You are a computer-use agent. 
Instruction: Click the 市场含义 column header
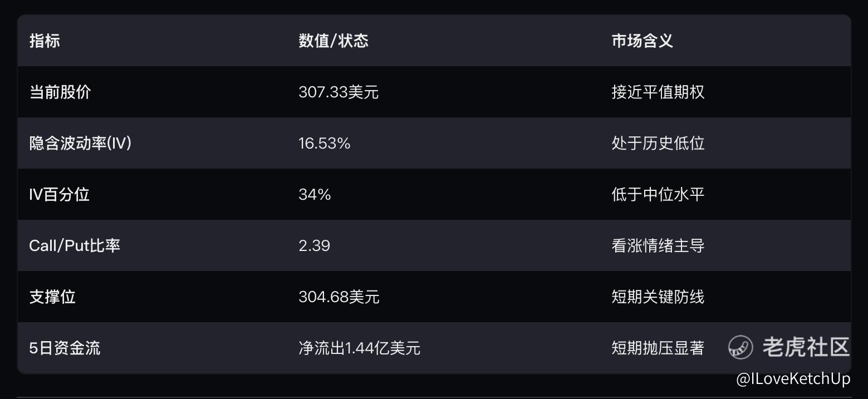click(x=643, y=41)
